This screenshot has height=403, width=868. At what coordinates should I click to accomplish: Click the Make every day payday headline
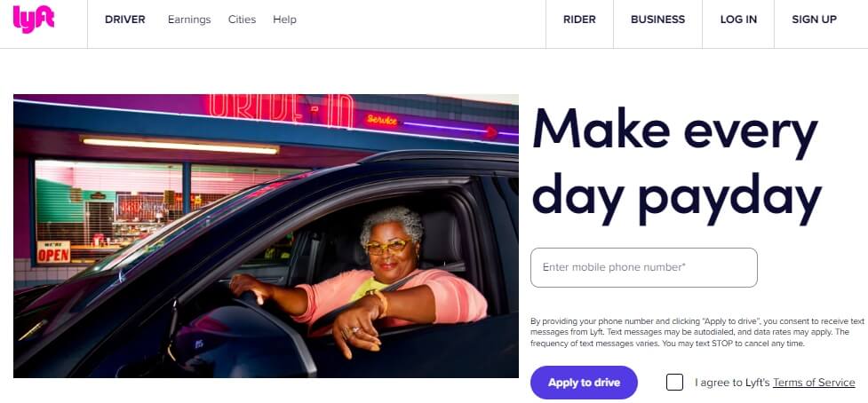[x=676, y=166]
